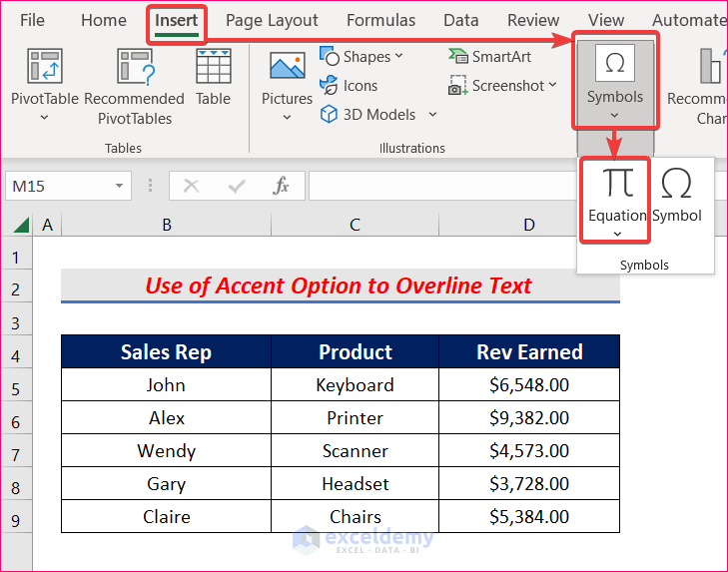This screenshot has width=728, height=572.
Task: Click the Equation pi icon
Action: 616,185
